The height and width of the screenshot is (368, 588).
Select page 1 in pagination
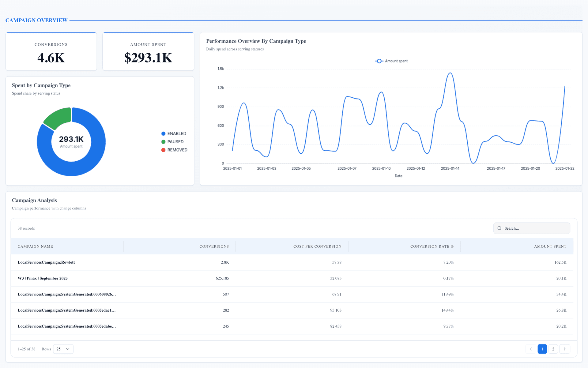(542, 349)
